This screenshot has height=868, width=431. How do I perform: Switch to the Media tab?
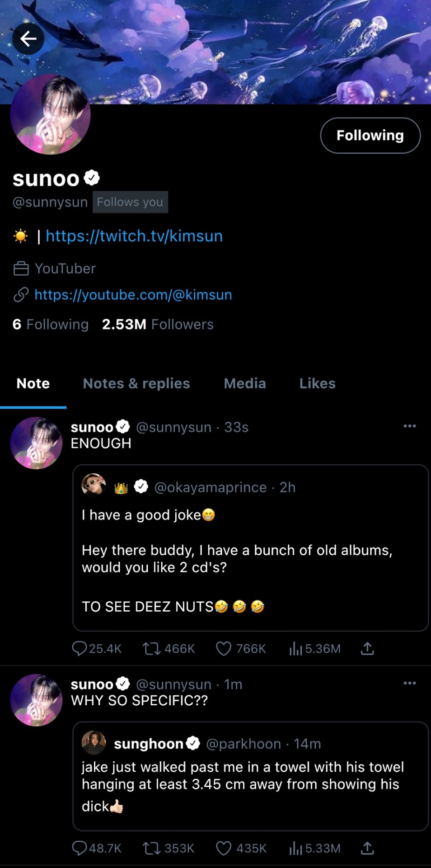245,383
